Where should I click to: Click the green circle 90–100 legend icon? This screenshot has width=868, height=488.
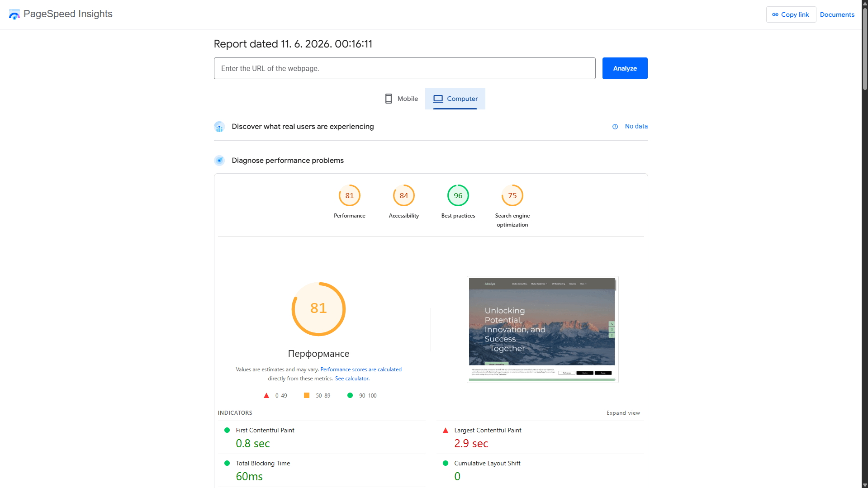(350, 395)
